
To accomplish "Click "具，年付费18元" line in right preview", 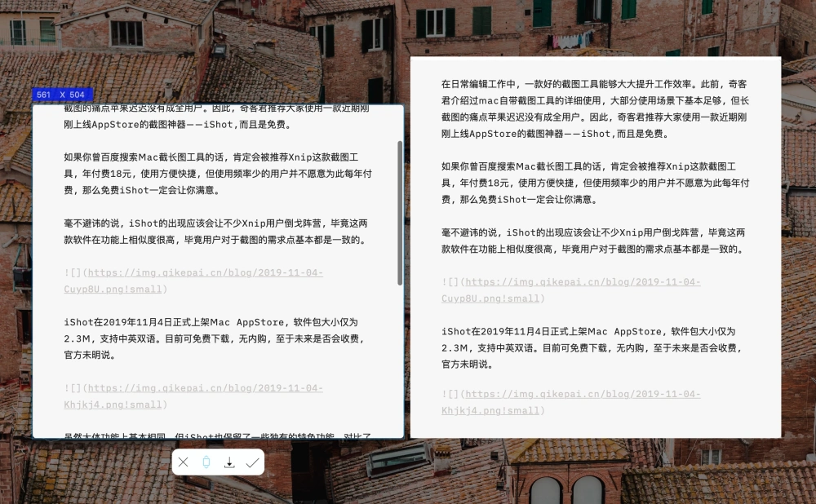I will 596,183.
